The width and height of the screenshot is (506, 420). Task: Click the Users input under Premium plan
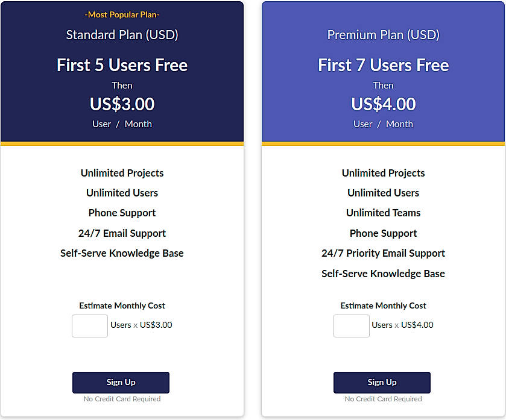351,325
